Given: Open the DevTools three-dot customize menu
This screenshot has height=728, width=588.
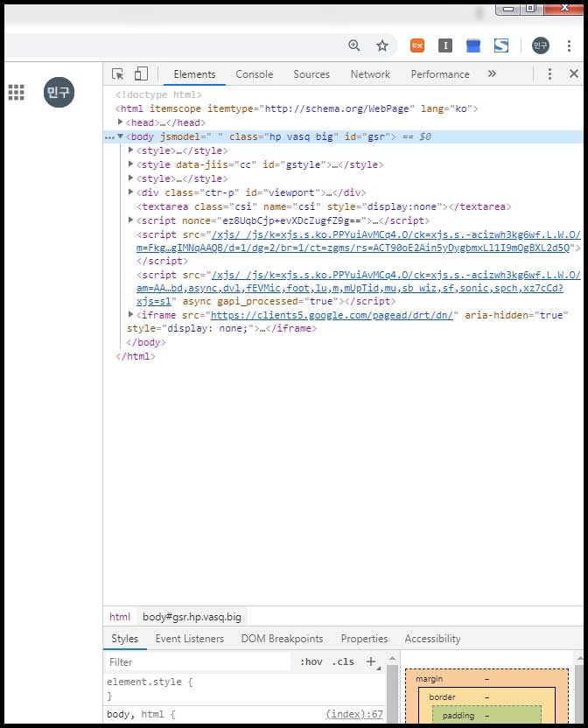Looking at the screenshot, I should click(x=549, y=73).
